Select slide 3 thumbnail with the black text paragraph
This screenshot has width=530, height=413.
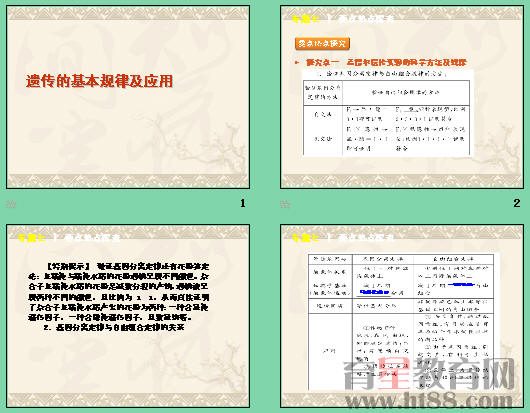[x=128, y=316]
